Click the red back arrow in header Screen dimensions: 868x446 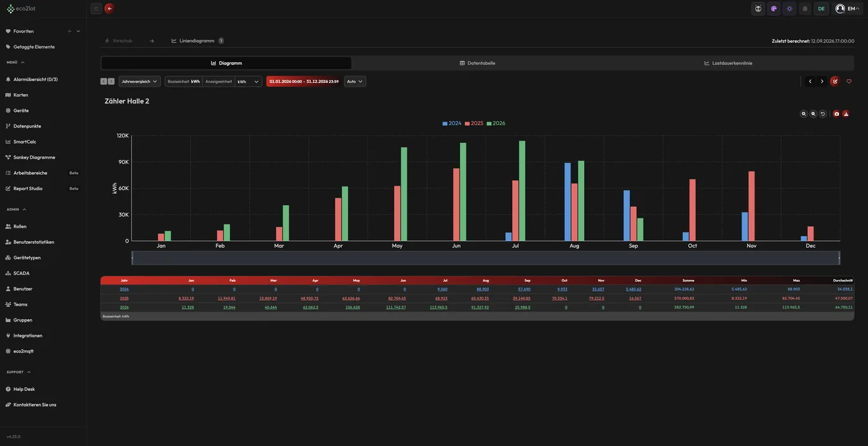[x=110, y=9]
